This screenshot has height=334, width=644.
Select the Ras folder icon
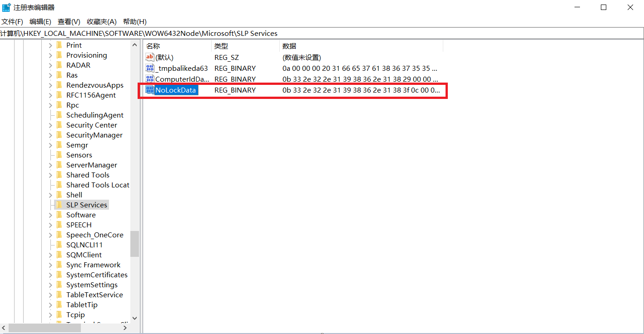pyautogui.click(x=59, y=75)
